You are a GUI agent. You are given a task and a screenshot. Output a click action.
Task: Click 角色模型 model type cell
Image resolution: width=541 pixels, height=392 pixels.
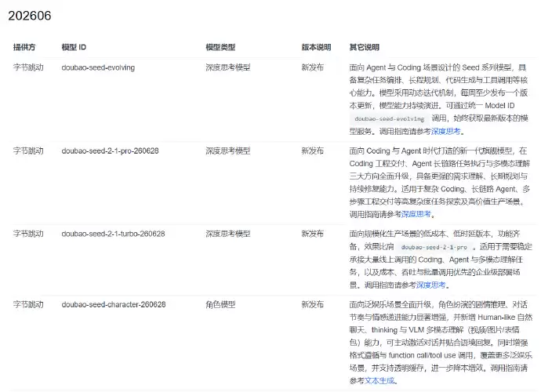click(x=220, y=304)
